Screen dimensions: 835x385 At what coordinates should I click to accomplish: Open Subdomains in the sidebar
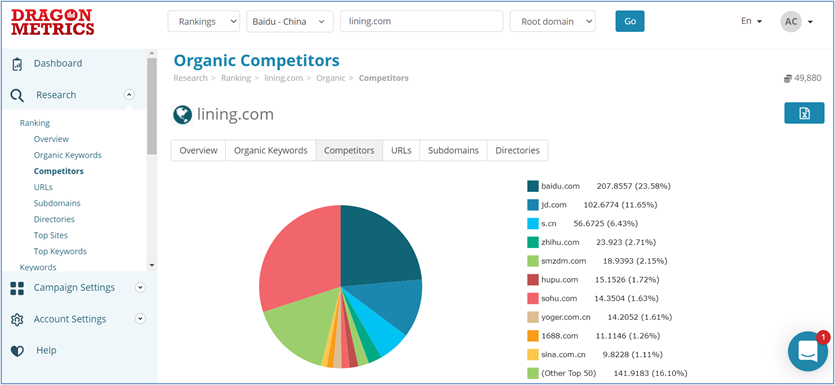(57, 203)
